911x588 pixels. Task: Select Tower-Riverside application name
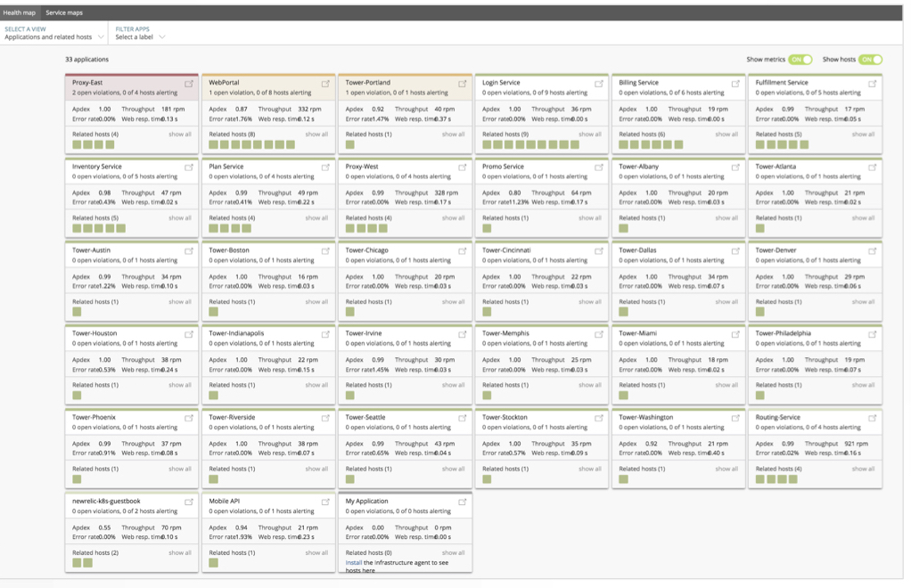click(x=232, y=417)
